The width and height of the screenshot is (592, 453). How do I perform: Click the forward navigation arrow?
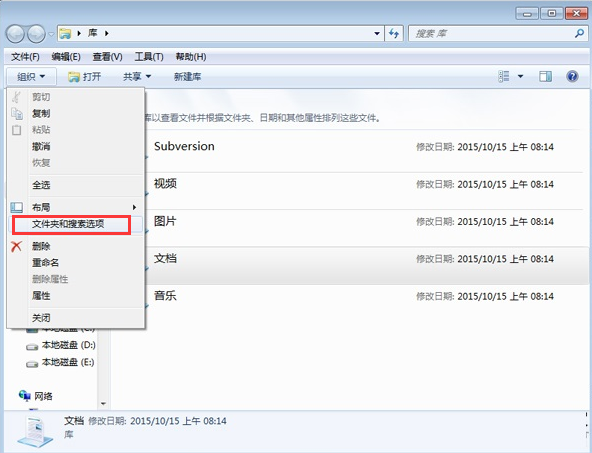coord(37,34)
